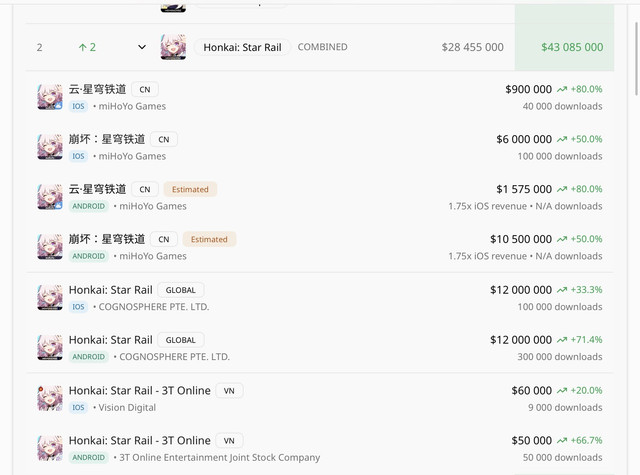This screenshot has height=475, width=640.
Task: Click the trend arrow next to $900 000
Action: tap(562, 89)
